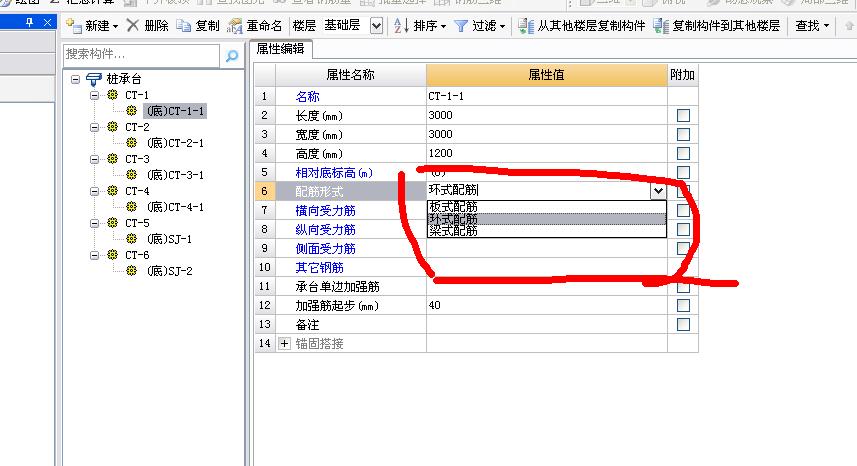This screenshot has width=857, height=466.
Task: Click the 过滤 funnel icon
Action: pos(461,26)
